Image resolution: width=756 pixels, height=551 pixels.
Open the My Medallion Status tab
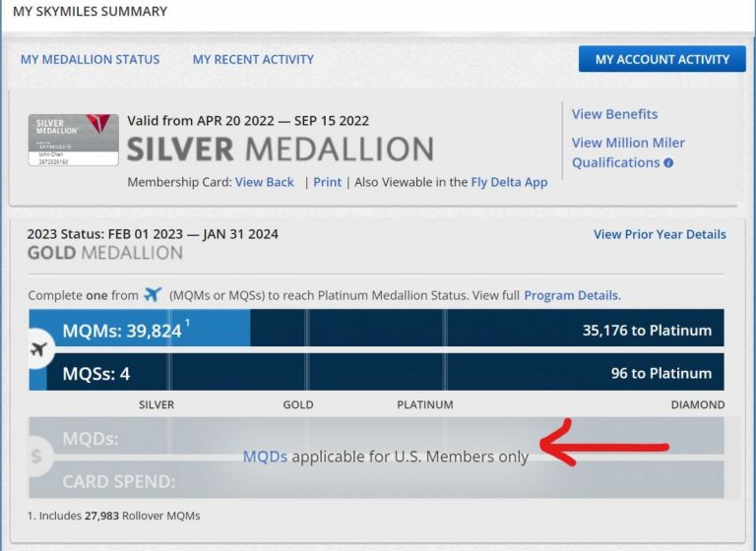[90, 59]
